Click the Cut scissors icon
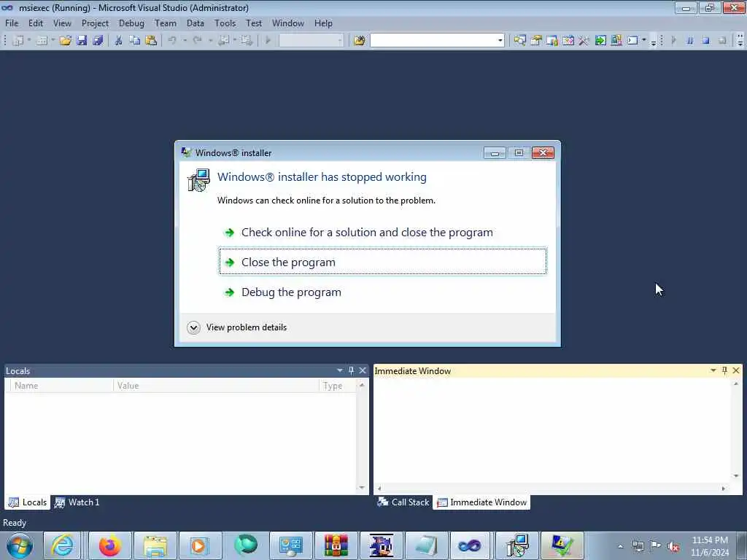The width and height of the screenshot is (747, 560). [x=119, y=41]
